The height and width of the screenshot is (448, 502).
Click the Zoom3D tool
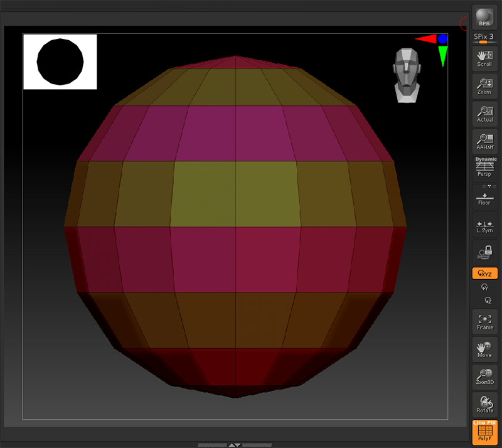point(484,376)
